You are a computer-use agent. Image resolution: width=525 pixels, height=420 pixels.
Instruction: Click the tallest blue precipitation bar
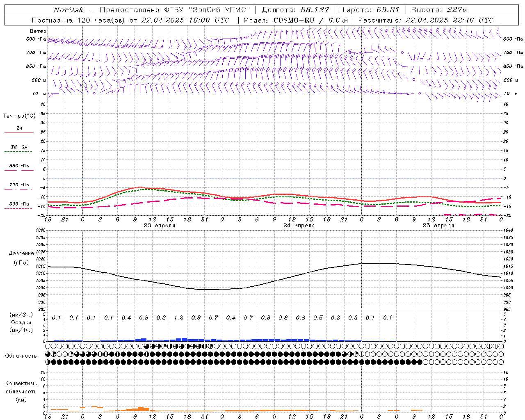point(184,340)
